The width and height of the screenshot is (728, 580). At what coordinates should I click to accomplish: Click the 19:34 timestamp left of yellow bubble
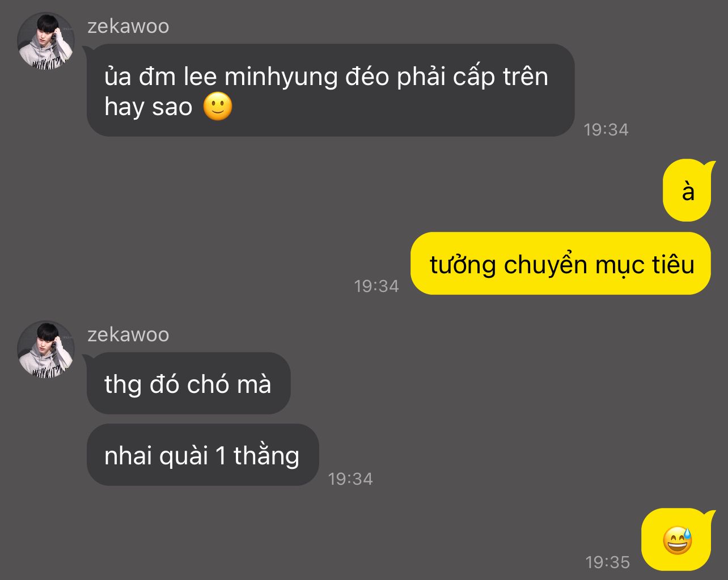click(376, 286)
